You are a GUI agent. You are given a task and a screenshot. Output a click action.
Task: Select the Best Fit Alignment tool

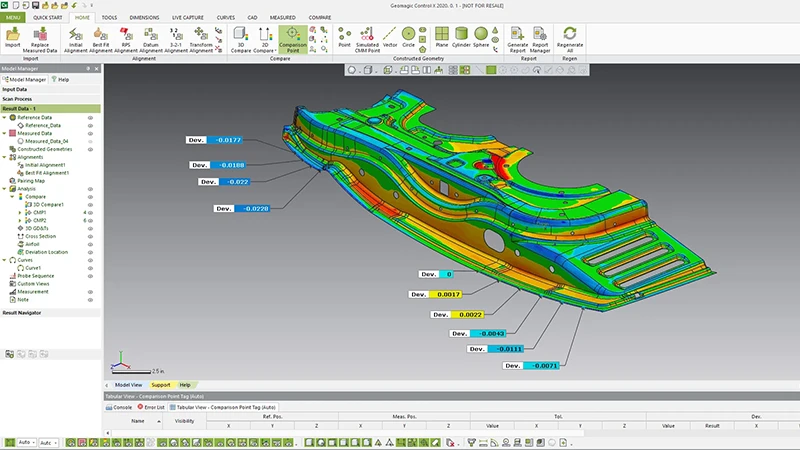101,36
